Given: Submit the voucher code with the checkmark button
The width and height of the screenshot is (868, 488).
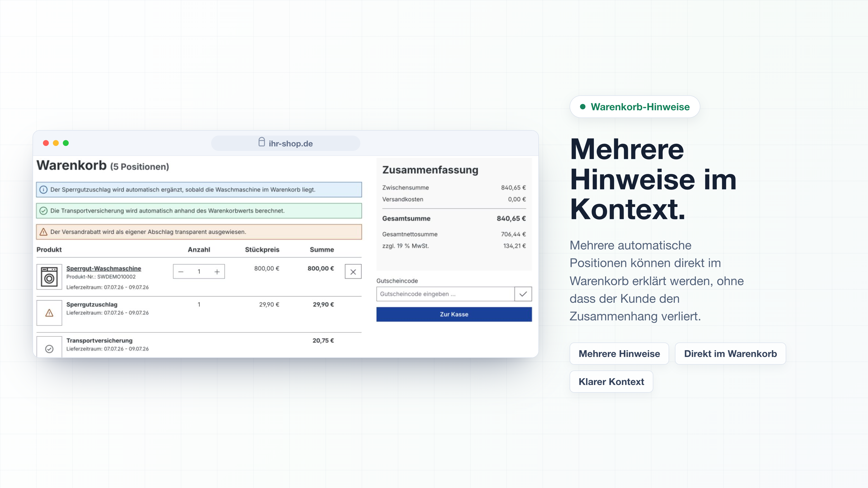Looking at the screenshot, I should pos(523,294).
